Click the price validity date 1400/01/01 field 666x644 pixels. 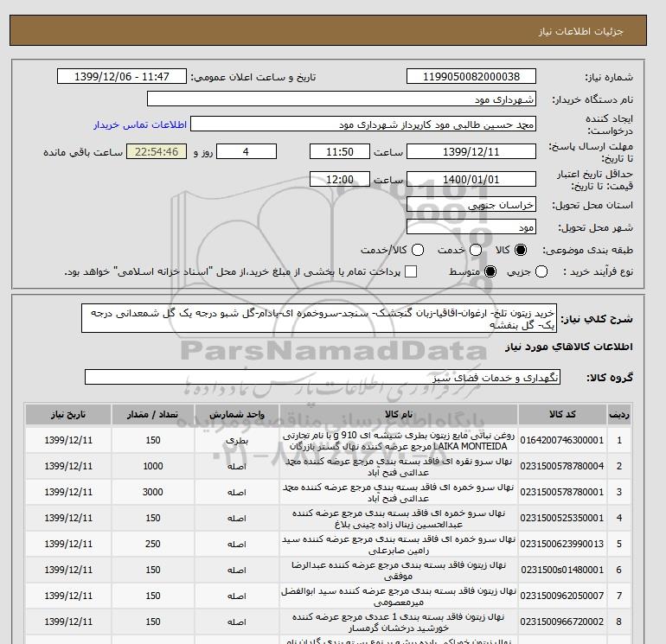point(471,179)
